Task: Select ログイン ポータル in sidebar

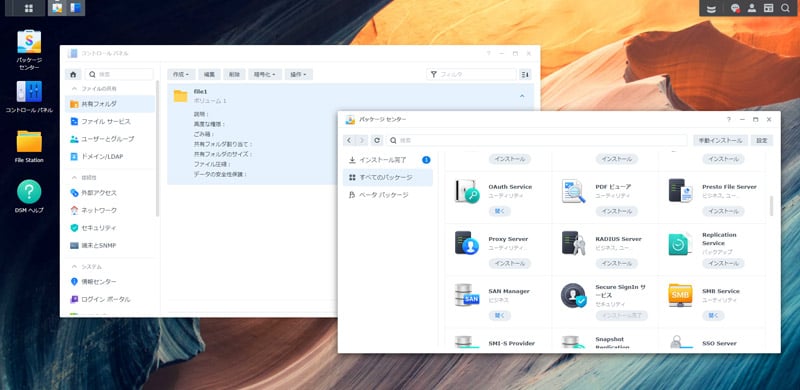Action: pos(110,299)
